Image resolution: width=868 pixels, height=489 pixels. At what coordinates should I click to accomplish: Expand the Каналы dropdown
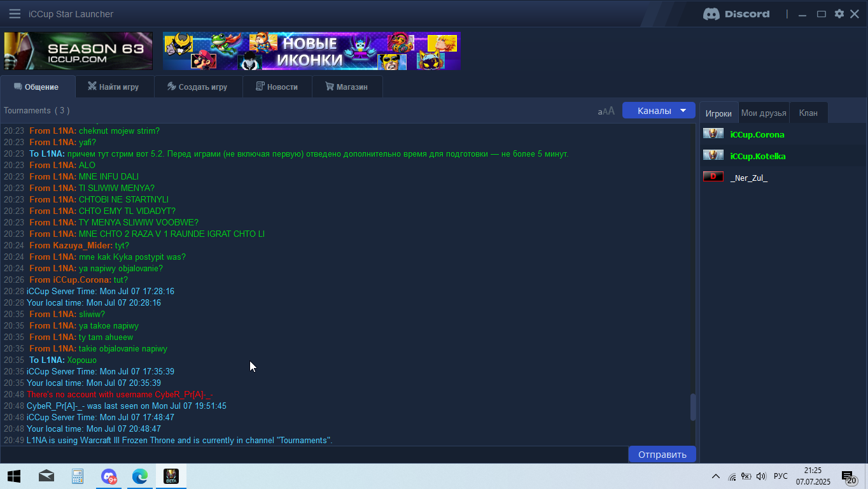point(659,110)
